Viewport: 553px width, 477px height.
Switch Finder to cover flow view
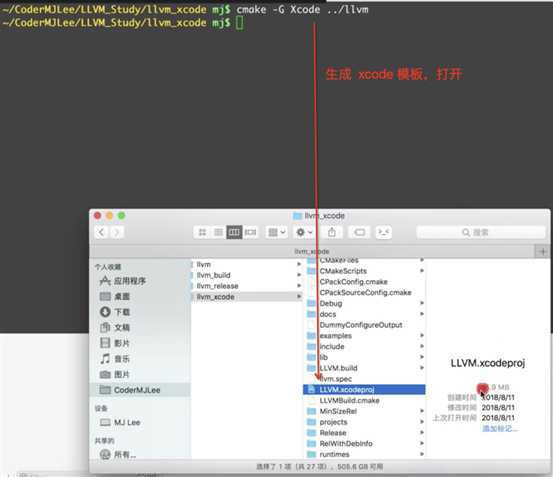pos(250,232)
